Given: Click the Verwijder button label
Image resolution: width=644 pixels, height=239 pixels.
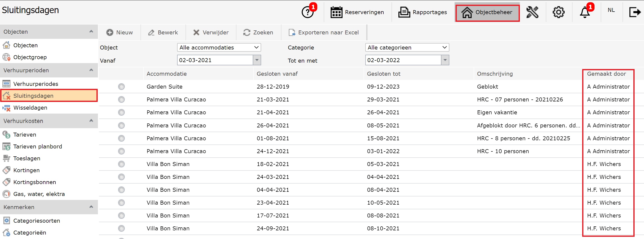Looking at the screenshot, I should pyautogui.click(x=215, y=32).
